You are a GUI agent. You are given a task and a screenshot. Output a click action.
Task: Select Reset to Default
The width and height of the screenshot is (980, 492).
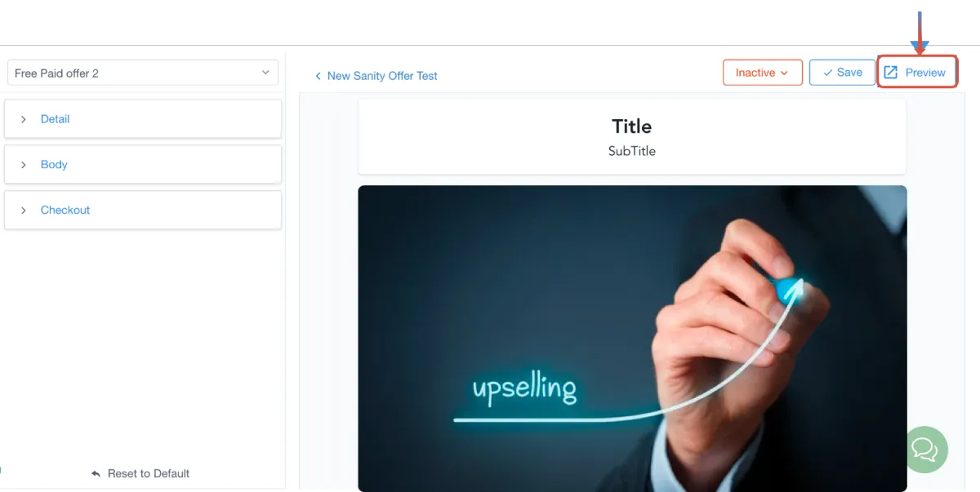(x=149, y=473)
